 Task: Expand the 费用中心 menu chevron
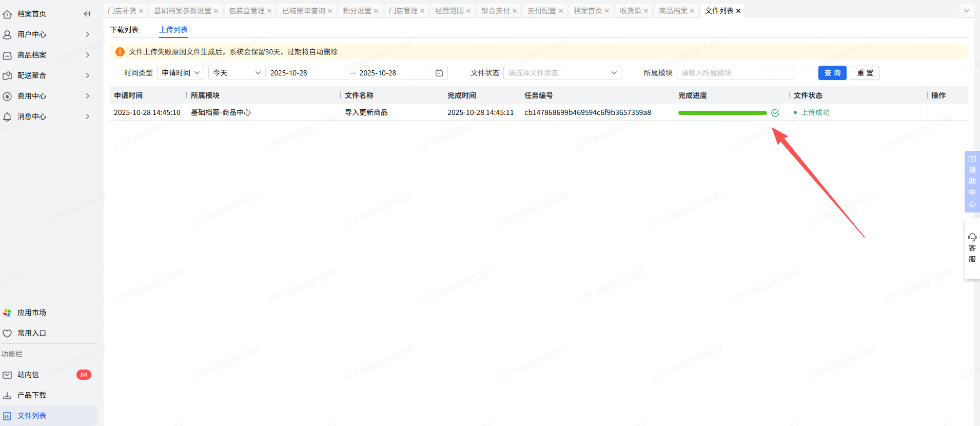(88, 96)
